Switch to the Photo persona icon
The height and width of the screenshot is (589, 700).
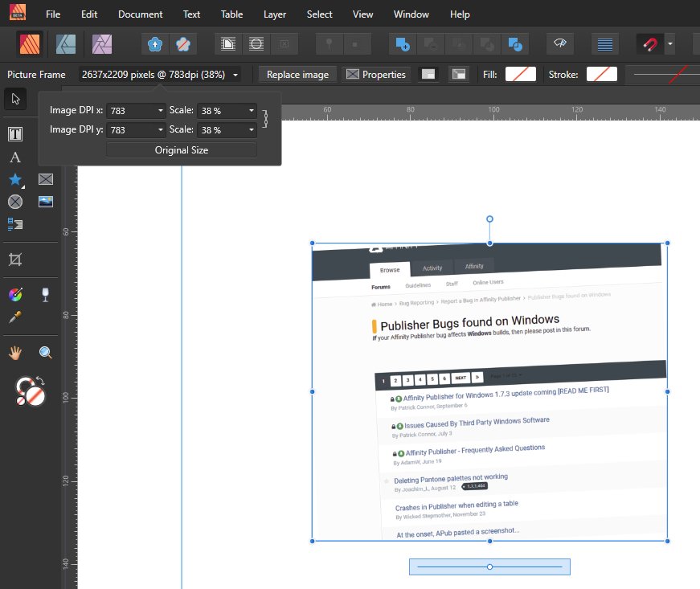[102, 44]
